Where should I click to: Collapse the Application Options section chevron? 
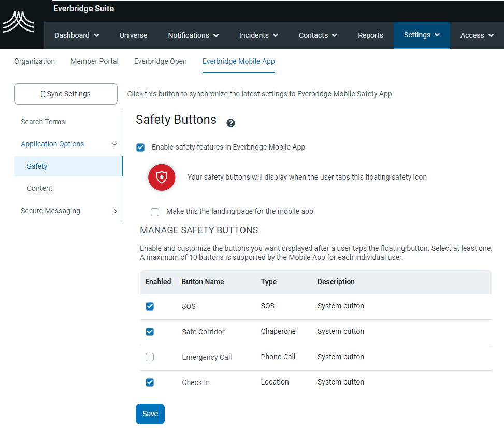pos(114,144)
